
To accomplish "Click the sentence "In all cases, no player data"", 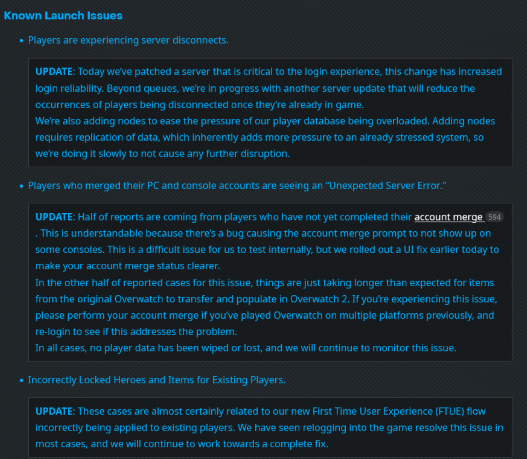I will tap(246, 348).
